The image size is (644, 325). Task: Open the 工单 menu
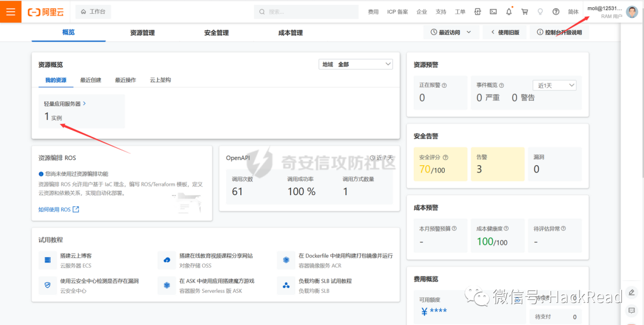point(460,12)
